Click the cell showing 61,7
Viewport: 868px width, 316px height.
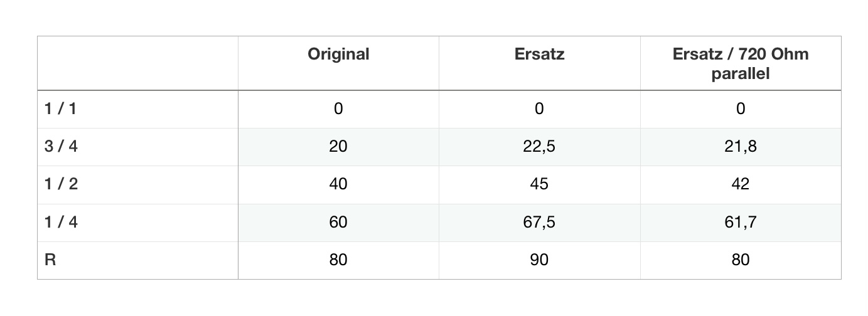[x=741, y=222]
